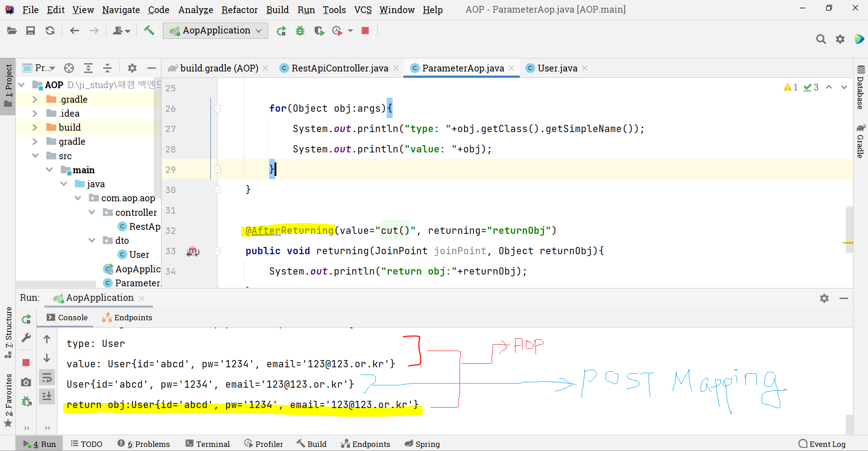Image resolution: width=868 pixels, height=451 pixels.
Task: Click the Debug bug icon
Action: [300, 31]
